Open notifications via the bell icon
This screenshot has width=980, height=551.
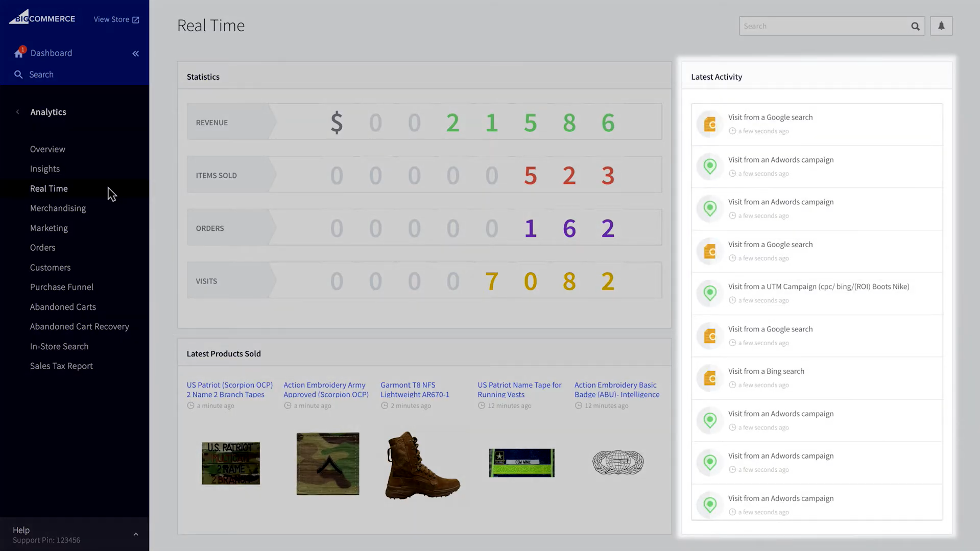[x=941, y=26]
